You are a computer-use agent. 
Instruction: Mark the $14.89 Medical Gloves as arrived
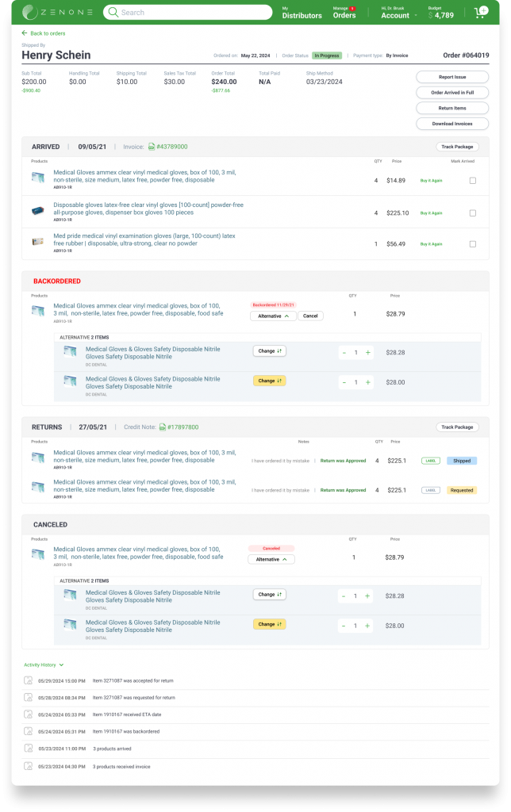(473, 180)
